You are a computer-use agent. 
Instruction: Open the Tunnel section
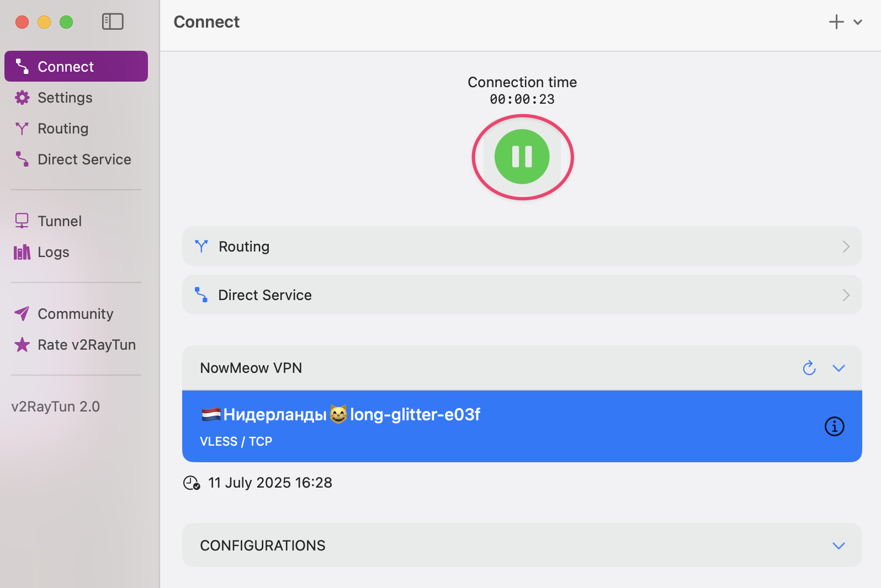coord(59,221)
